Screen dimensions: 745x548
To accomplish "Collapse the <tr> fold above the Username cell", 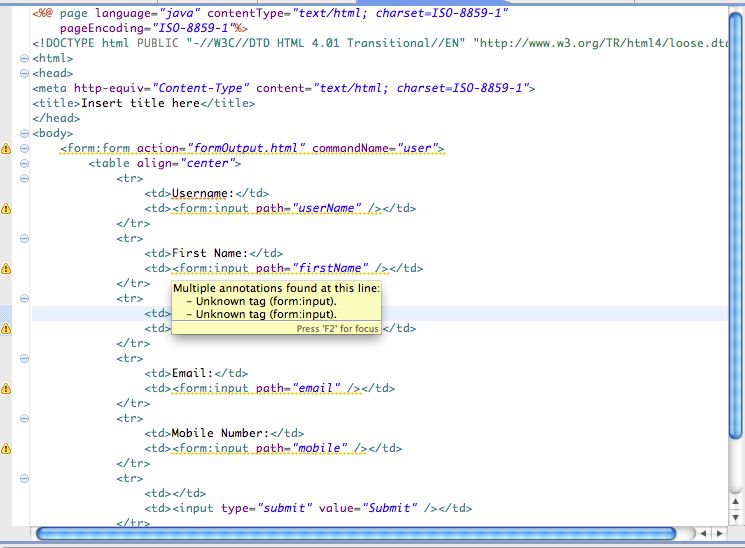I will 24,179.
